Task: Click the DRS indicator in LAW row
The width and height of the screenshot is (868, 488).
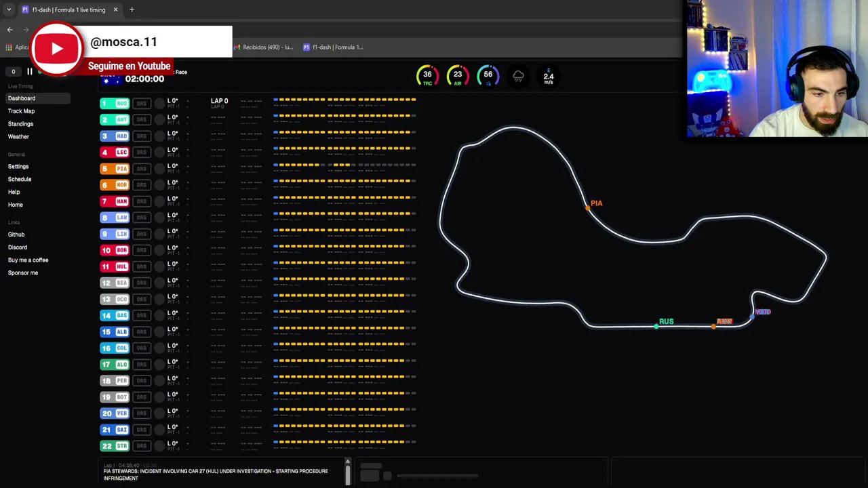Action: coord(141,218)
